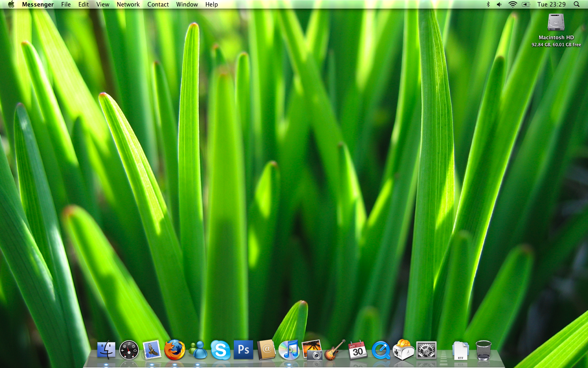Open the Messenger buddies icon in Dock
This screenshot has width=588, height=368.
coord(198,350)
